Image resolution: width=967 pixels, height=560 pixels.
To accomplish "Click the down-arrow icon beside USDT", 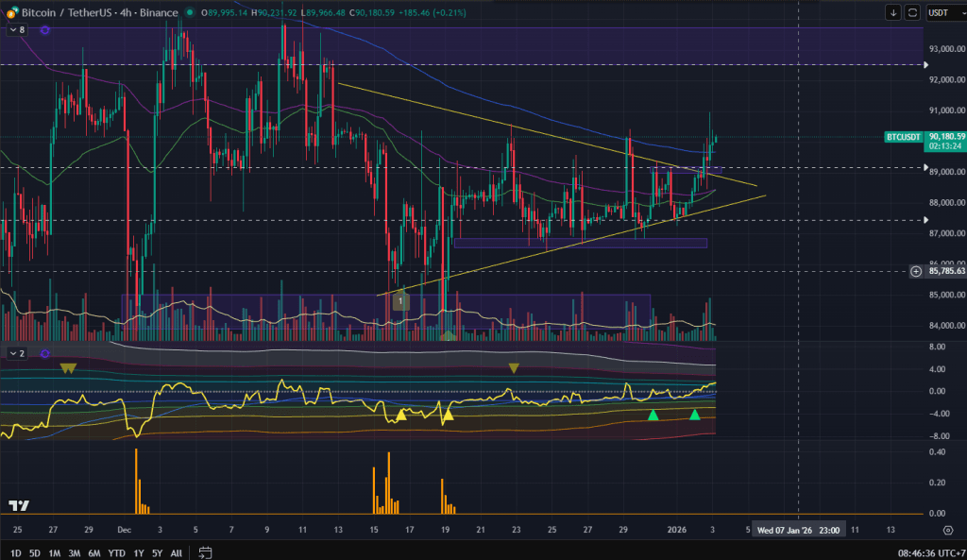I will (892, 12).
